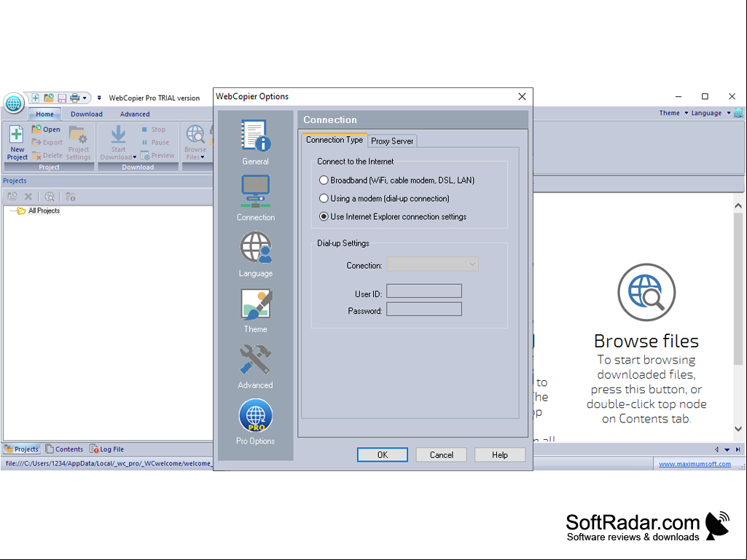Open the www.maximumsoft.com link in the status bar
The image size is (747, 560).
(x=695, y=464)
